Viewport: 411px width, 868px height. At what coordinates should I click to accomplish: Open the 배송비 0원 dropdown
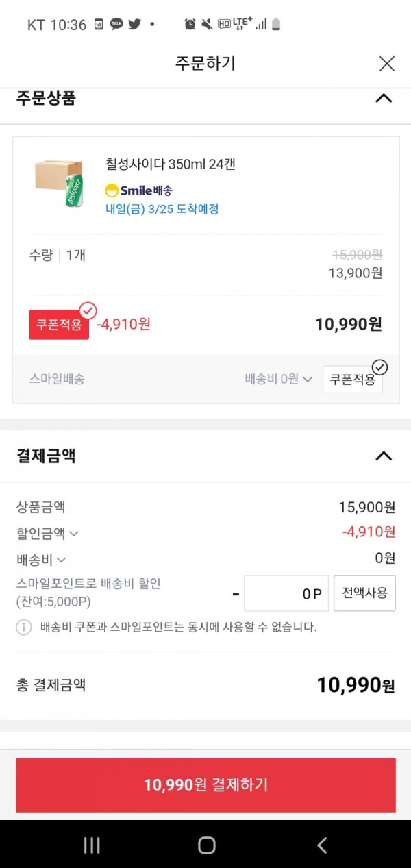[x=279, y=379]
